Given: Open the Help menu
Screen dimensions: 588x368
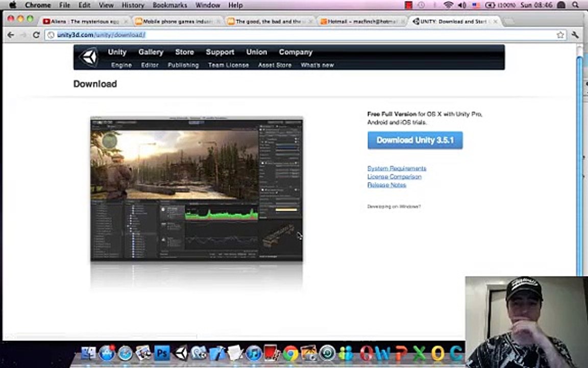Looking at the screenshot, I should (x=235, y=5).
